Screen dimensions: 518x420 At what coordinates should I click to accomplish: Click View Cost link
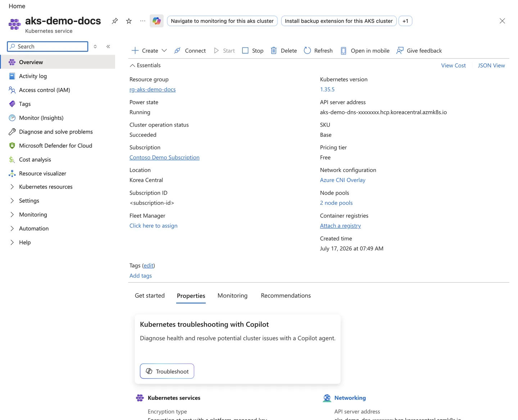453,66
